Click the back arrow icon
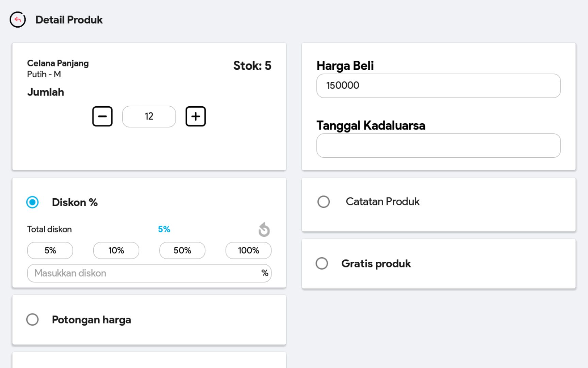Screen dimensions: 588x368 (x=18, y=20)
